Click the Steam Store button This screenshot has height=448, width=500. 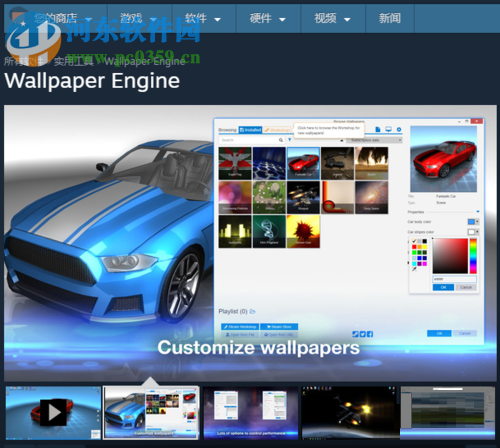279,327
